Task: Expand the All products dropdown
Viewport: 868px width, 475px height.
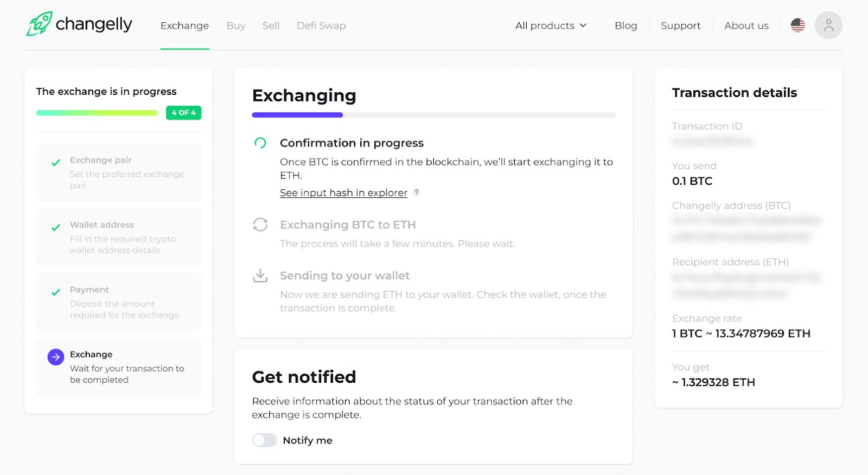Action: 545,25
